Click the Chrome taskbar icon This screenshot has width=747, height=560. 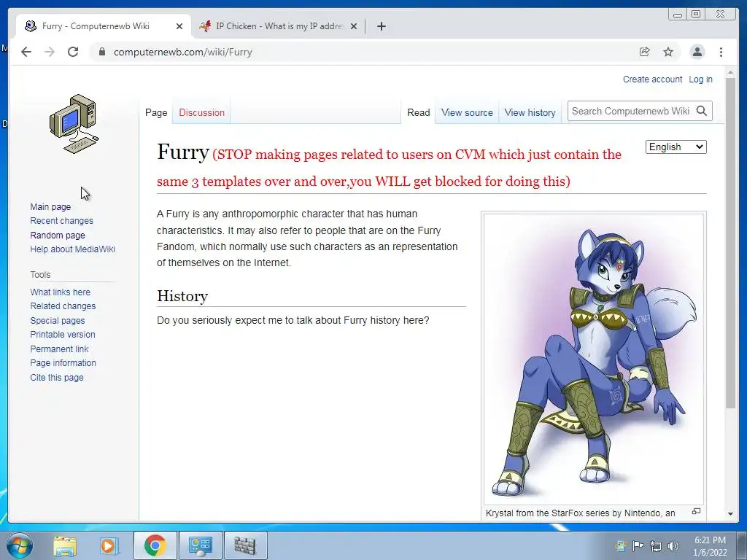155,545
